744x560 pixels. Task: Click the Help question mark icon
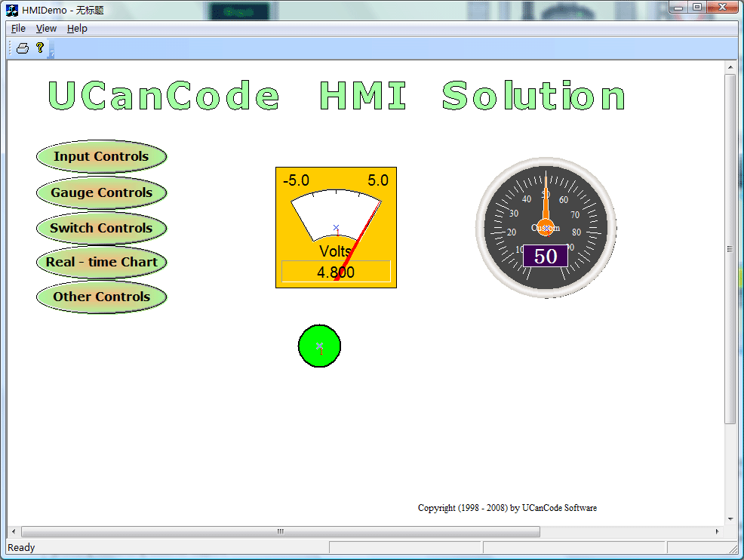(40, 48)
